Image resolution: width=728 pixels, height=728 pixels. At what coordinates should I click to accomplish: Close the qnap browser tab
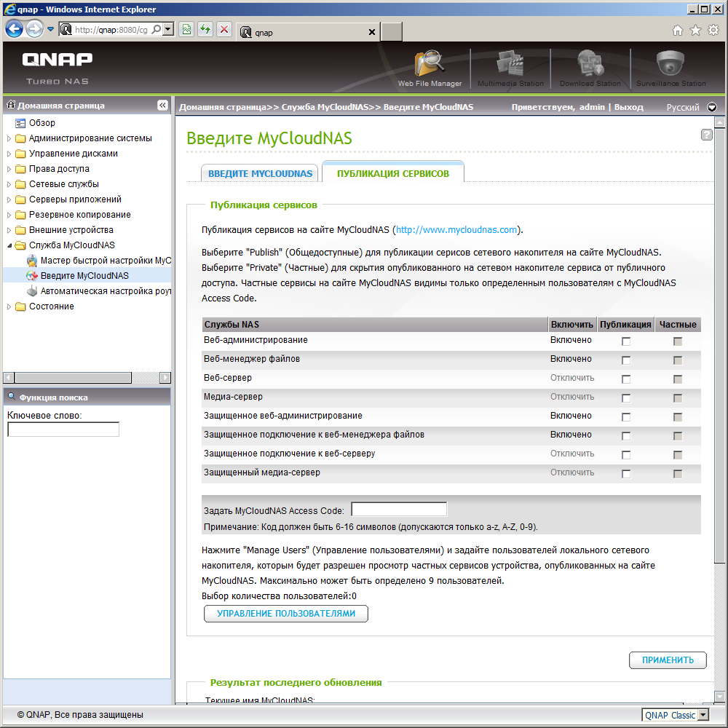[371, 32]
